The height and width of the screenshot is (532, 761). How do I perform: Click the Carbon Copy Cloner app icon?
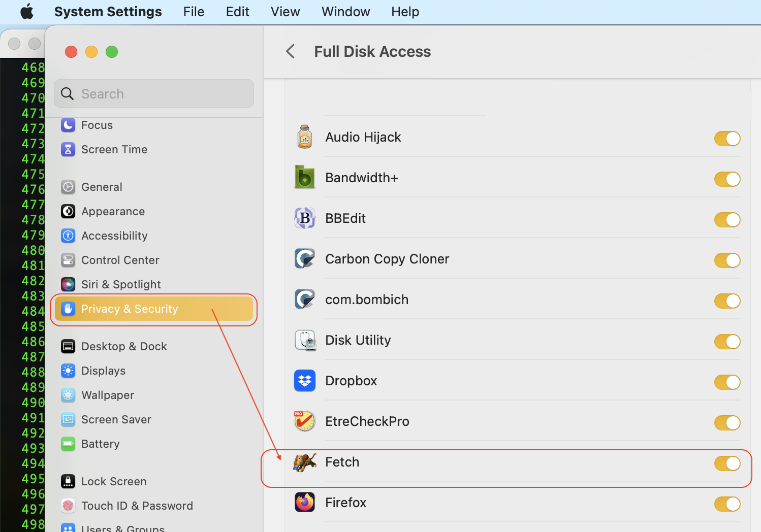click(305, 259)
